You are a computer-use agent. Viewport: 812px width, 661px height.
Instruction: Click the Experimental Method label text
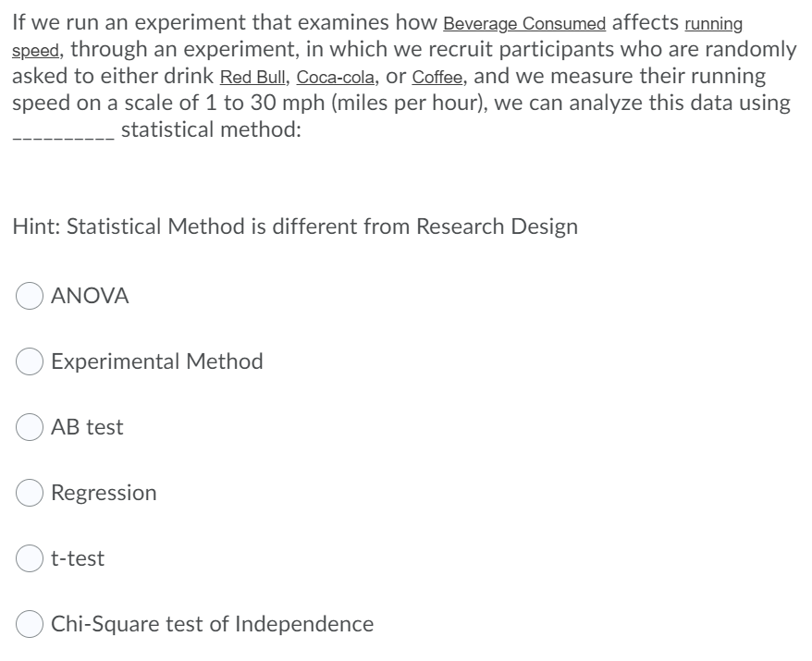pos(157,361)
